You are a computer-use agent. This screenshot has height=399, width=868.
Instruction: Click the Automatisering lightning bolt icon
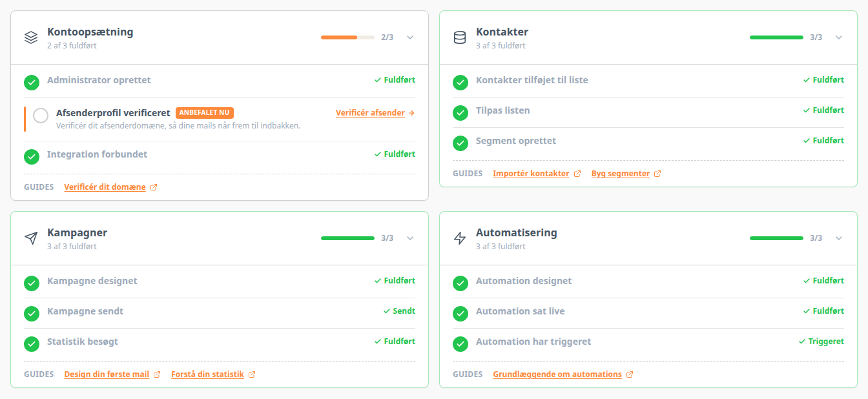(460, 238)
